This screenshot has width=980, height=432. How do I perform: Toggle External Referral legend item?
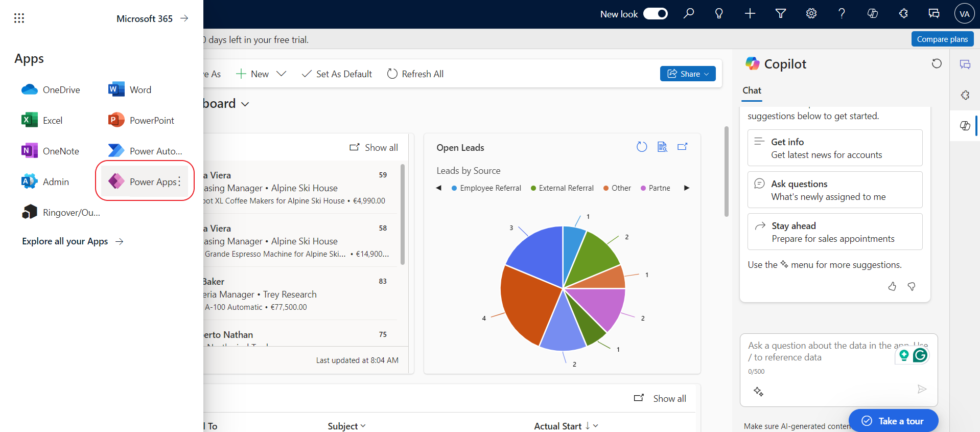pyautogui.click(x=562, y=188)
